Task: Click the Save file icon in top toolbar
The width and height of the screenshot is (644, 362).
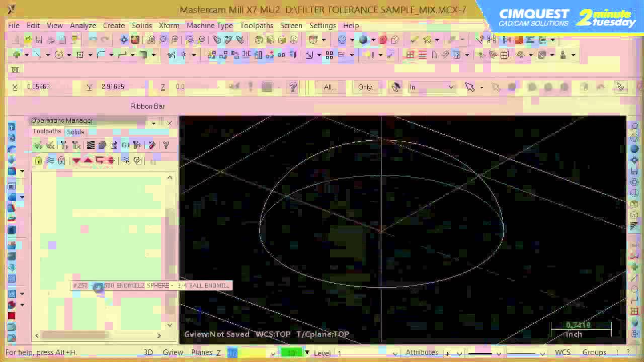Action: 39,40
